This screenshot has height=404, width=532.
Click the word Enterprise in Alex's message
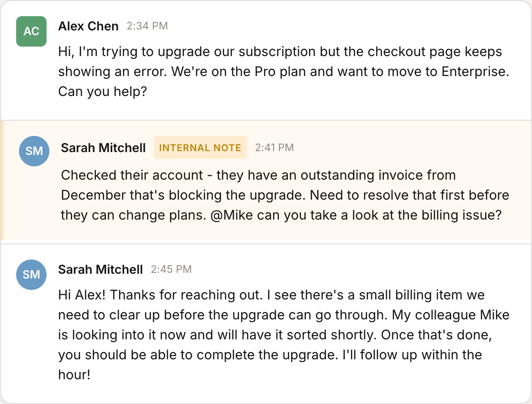474,71
